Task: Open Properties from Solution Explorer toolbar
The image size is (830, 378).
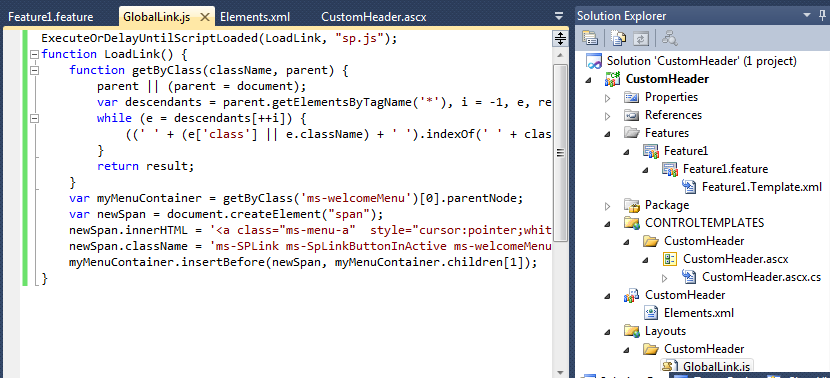Action: click(590, 38)
